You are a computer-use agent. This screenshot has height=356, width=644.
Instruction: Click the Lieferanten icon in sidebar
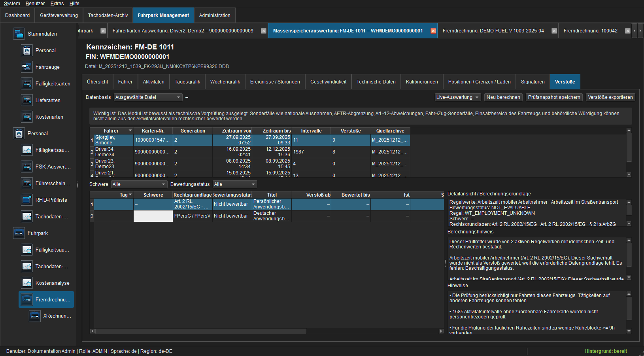[26, 100]
